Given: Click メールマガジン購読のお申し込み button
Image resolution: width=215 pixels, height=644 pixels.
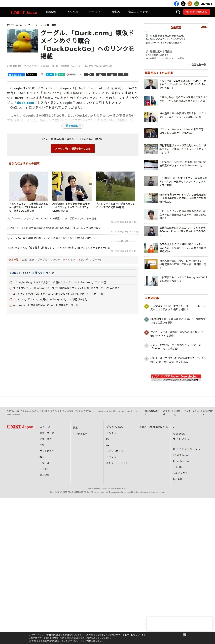Looking at the screenshot, I should coord(73,148).
